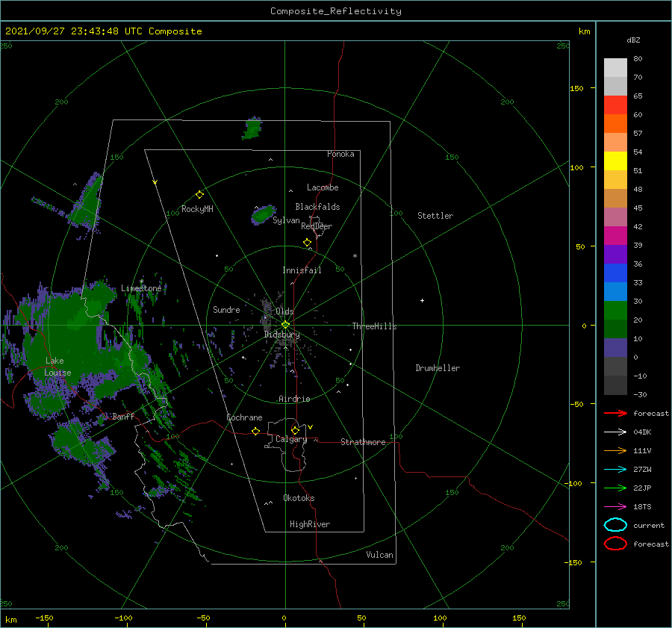
Task: Click the Stettler city label
Action: pos(435,216)
